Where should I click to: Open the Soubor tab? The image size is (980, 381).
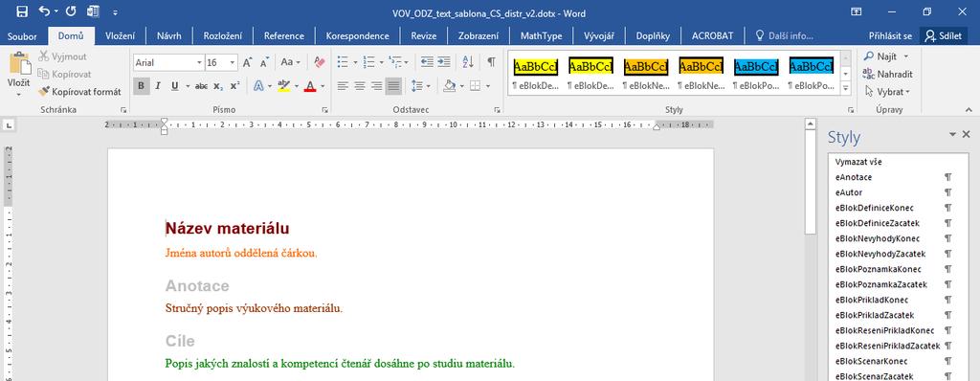click(22, 35)
